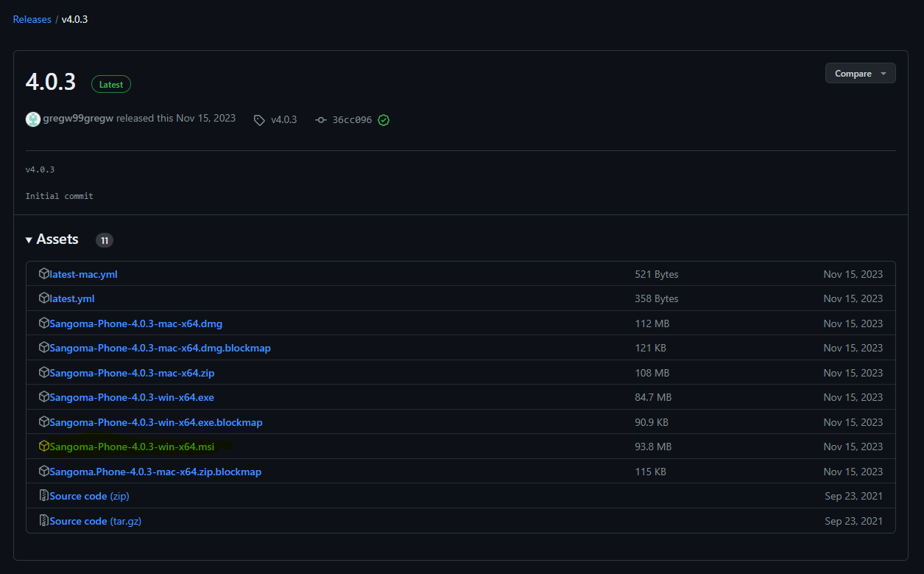Click the commit icon beside 36cc096
Image resolution: width=924 pixels, height=574 pixels.
click(320, 120)
